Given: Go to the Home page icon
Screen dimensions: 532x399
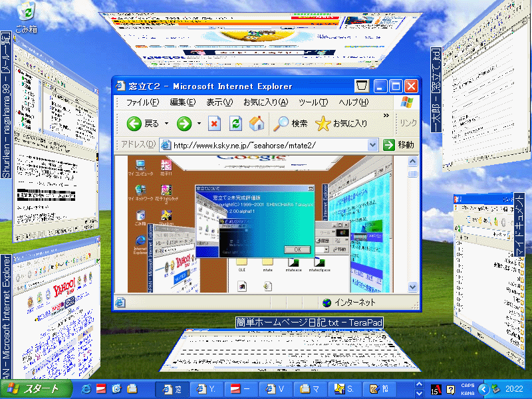Looking at the screenshot, I should coord(257,124).
